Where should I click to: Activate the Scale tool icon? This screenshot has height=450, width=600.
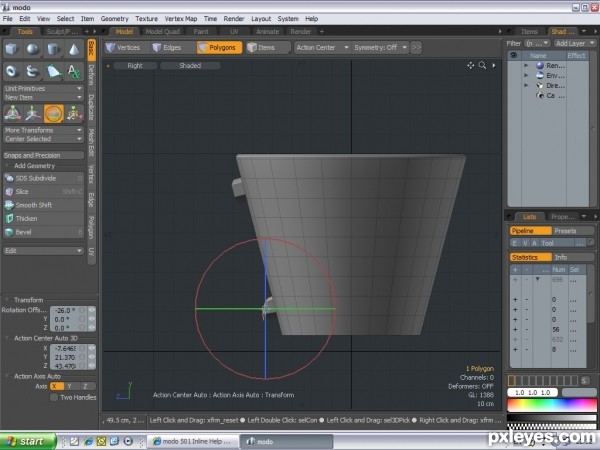click(74, 114)
